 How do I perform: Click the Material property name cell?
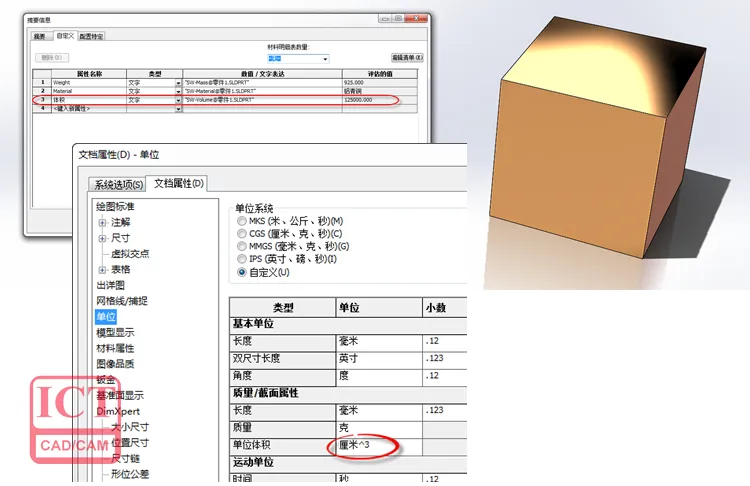click(x=89, y=91)
